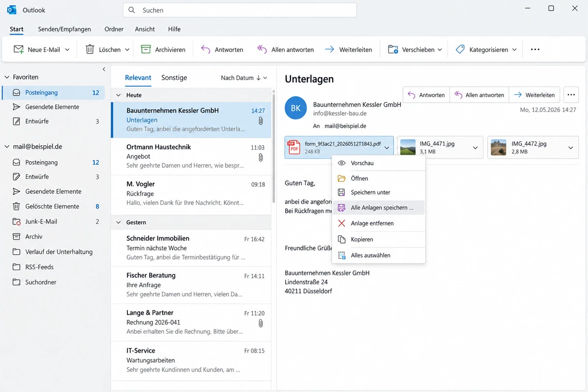Click Allen antworten button in reading pane
588x392 pixels.
(479, 95)
